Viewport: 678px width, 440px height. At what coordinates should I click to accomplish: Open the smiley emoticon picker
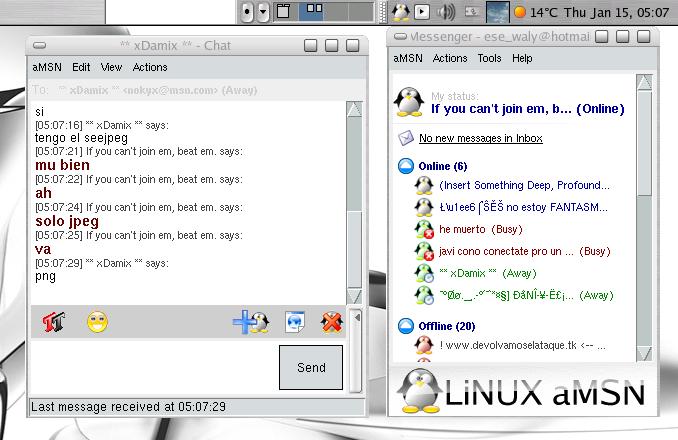pos(97,322)
